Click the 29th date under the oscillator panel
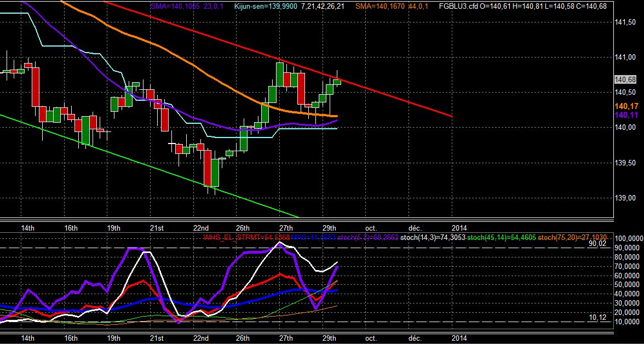This screenshot has height=344, width=644. [330, 338]
